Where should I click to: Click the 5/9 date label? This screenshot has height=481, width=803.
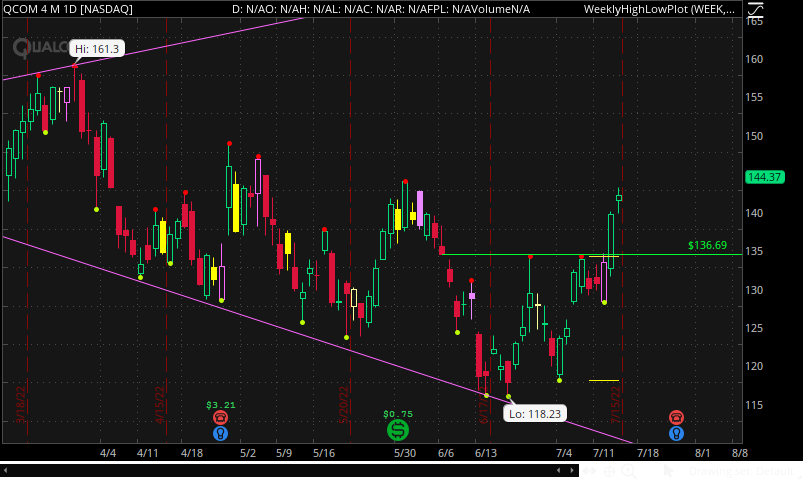point(284,453)
